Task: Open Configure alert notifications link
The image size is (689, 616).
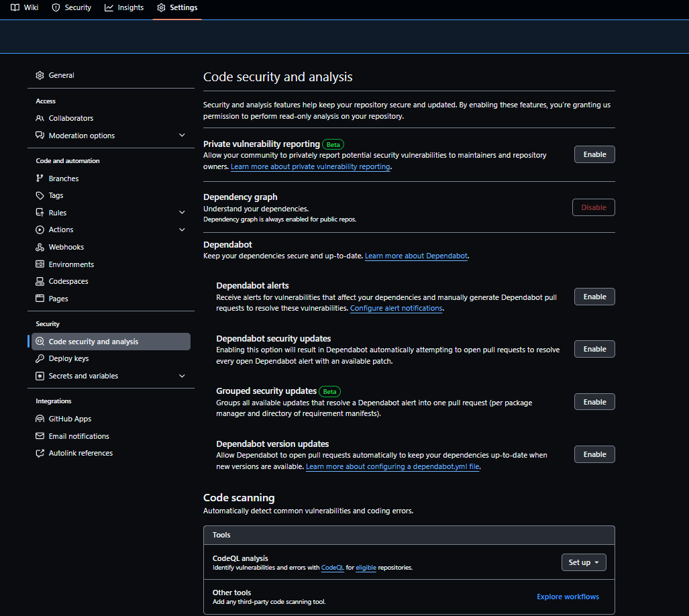Action: coord(396,309)
